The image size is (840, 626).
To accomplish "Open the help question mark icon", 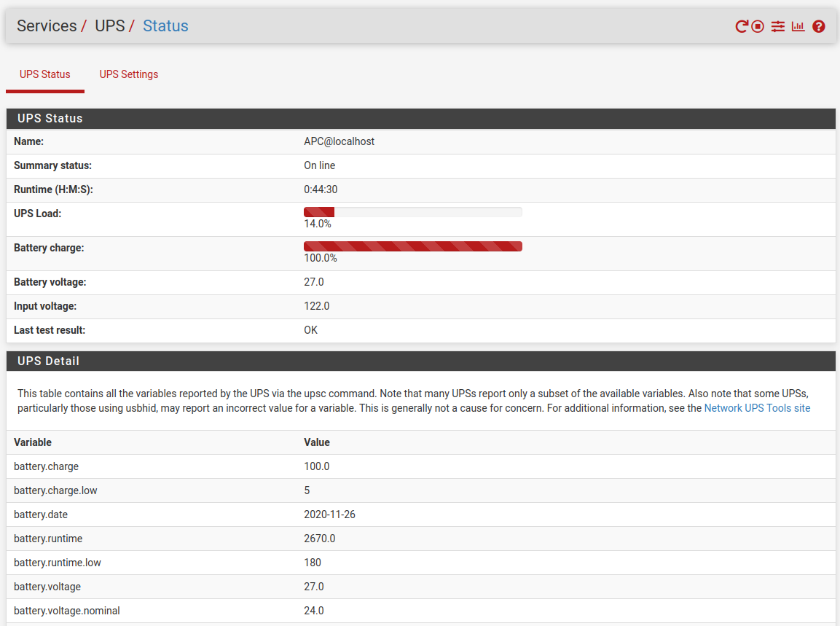I will click(x=819, y=26).
